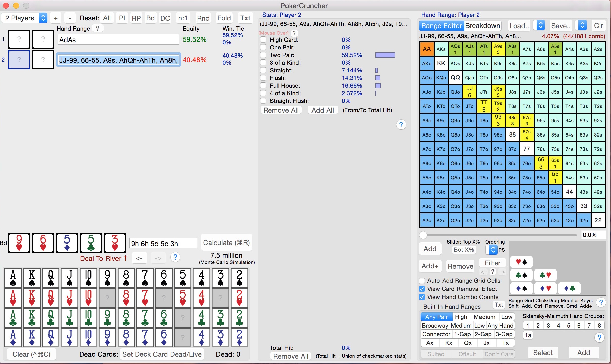The height and width of the screenshot is (364, 611).
Task: Select the Connector built-in range
Action: pos(436,334)
